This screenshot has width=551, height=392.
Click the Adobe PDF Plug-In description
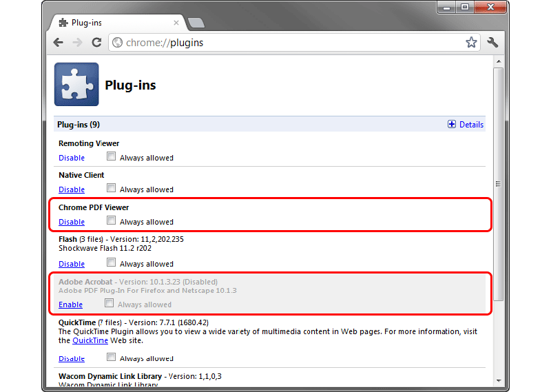tap(147, 291)
